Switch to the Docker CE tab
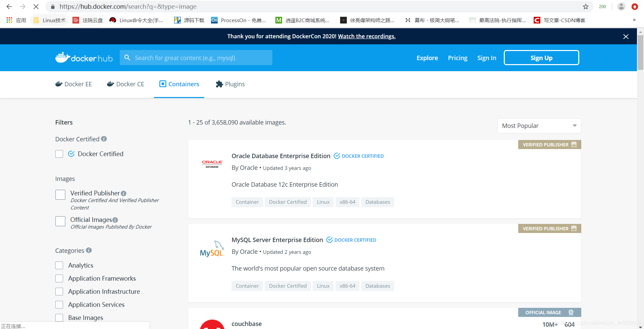 [125, 84]
